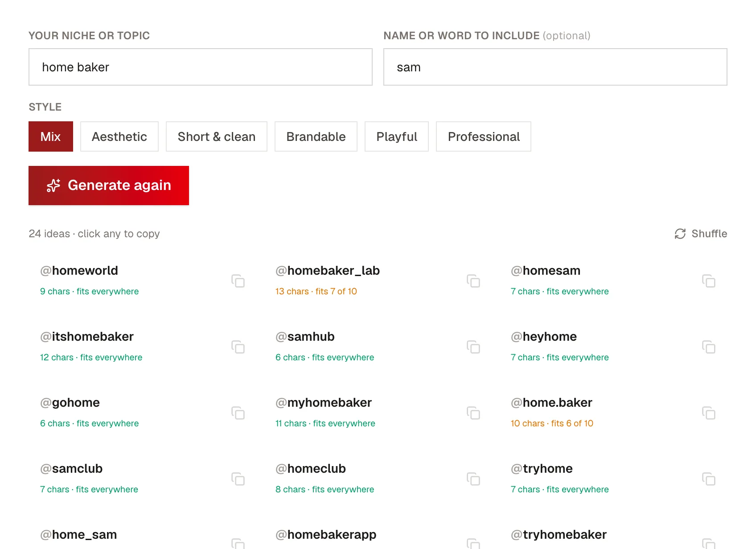Click the @homebaker_lab handle text
This screenshot has height=549, width=756.
pos(328,271)
